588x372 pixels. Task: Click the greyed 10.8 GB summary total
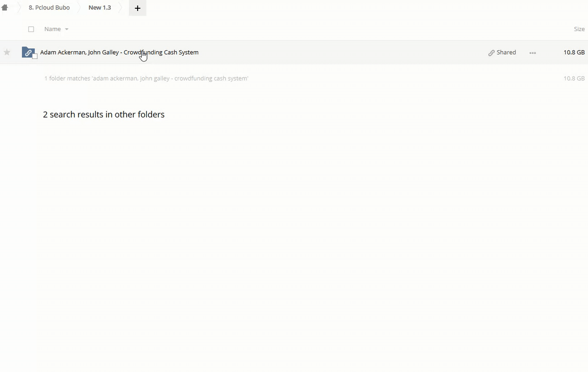(x=574, y=79)
